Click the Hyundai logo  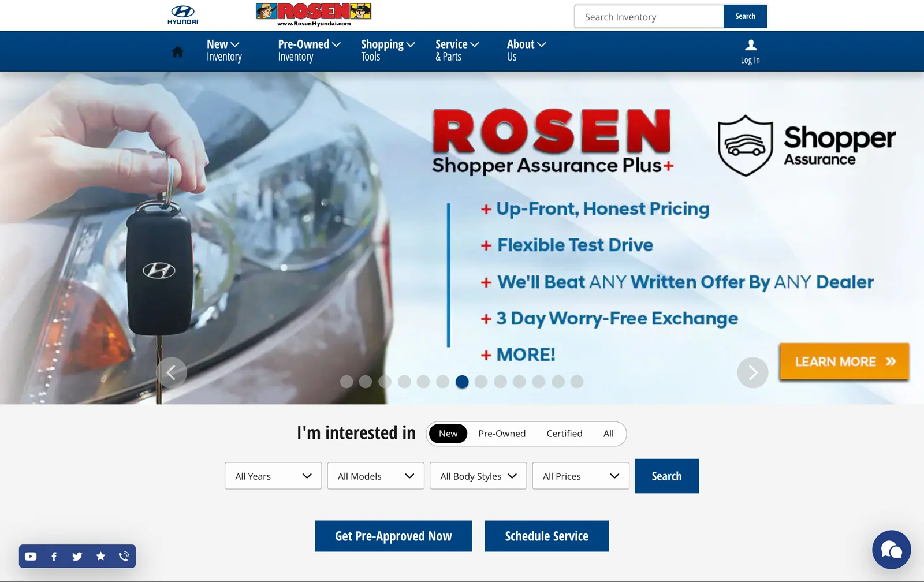coord(182,15)
